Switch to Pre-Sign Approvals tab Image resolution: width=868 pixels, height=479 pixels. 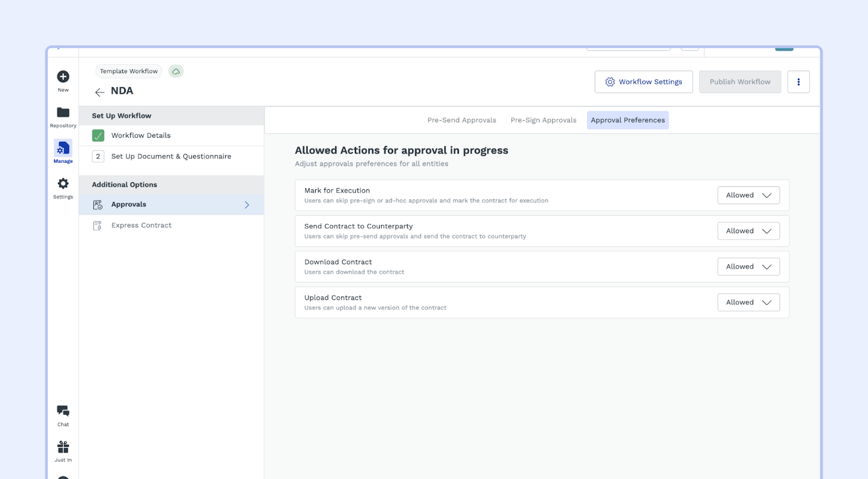point(543,120)
